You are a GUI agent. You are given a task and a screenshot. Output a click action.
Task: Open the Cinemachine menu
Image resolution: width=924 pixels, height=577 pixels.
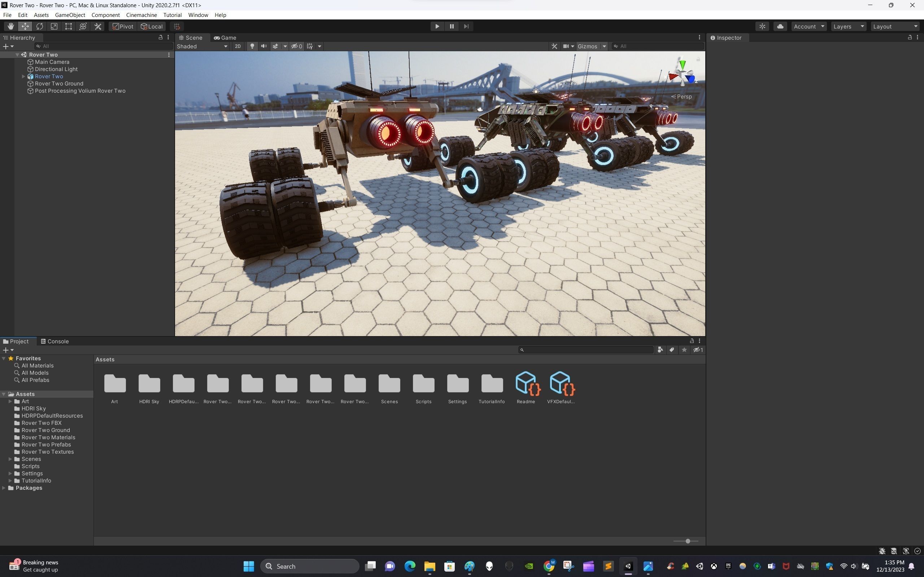141,15
